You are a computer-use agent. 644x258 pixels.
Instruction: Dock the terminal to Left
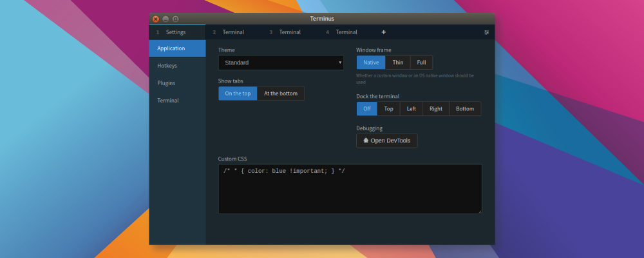pyautogui.click(x=412, y=109)
